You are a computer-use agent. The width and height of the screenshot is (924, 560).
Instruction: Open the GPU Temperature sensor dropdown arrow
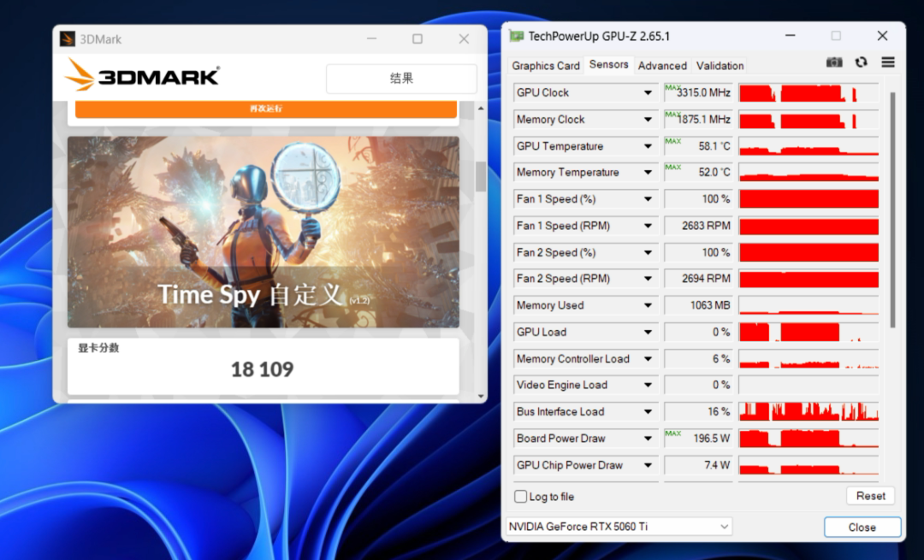point(648,146)
